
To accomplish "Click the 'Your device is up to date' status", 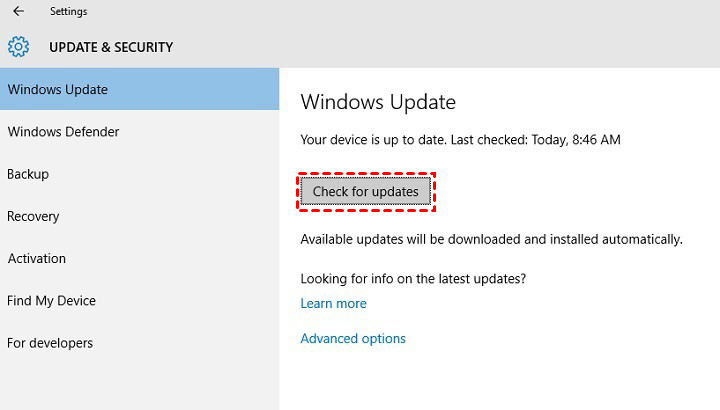I will click(x=460, y=140).
